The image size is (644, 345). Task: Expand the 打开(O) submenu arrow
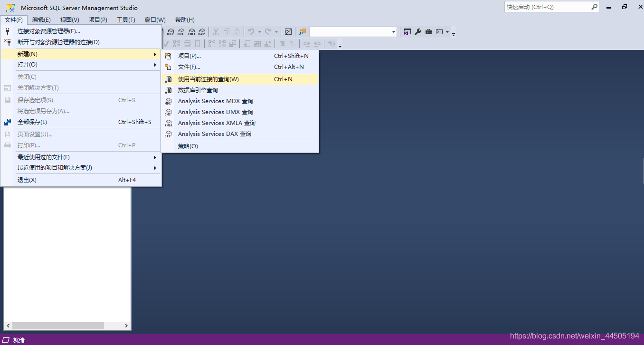point(155,65)
